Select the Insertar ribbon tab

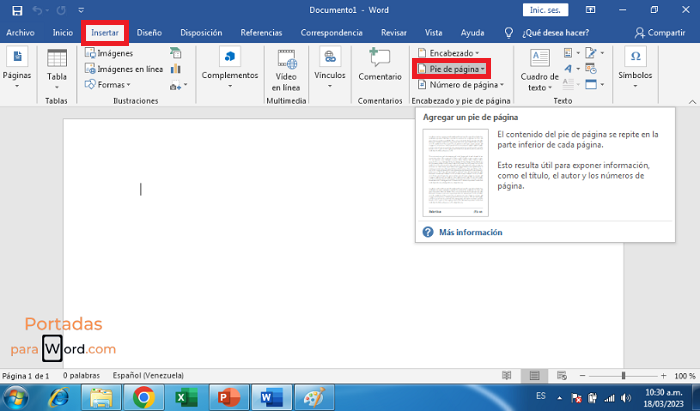coord(105,33)
